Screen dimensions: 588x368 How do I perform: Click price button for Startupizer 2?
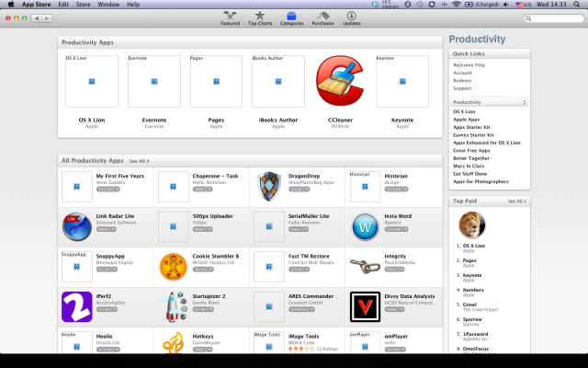click(x=203, y=309)
